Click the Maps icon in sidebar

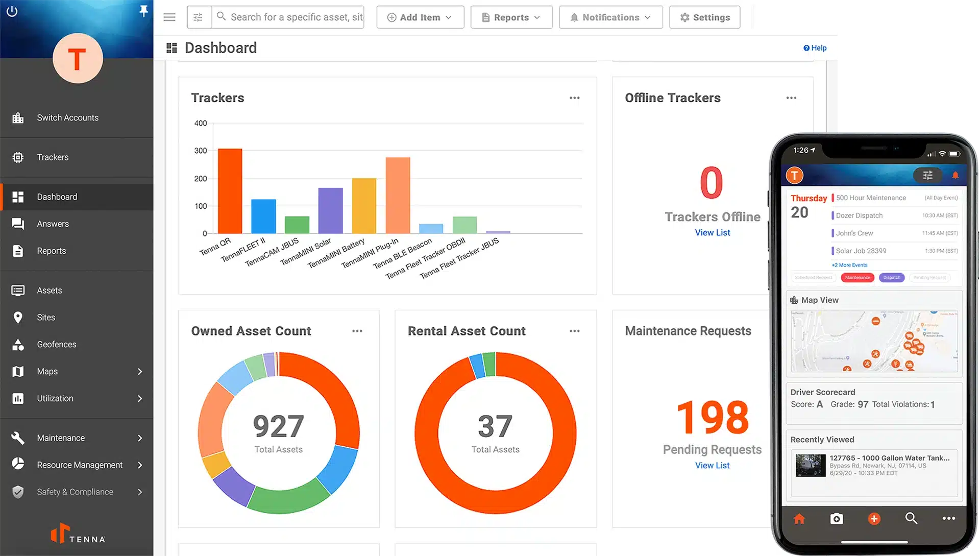18,372
